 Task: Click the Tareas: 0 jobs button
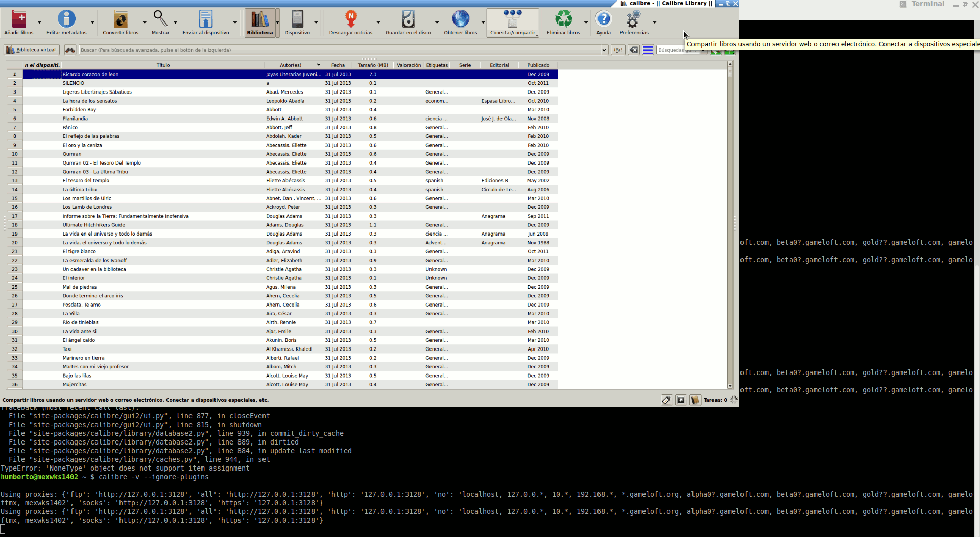(715, 400)
